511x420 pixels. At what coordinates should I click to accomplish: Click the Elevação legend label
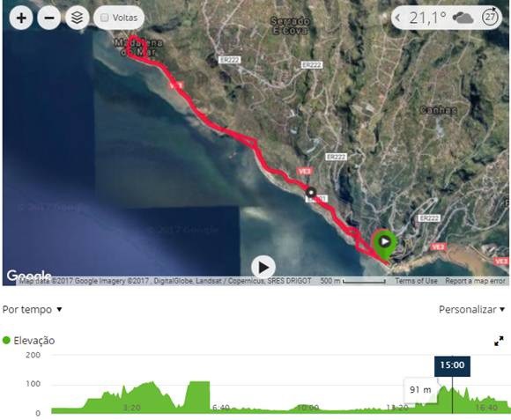tap(33, 341)
